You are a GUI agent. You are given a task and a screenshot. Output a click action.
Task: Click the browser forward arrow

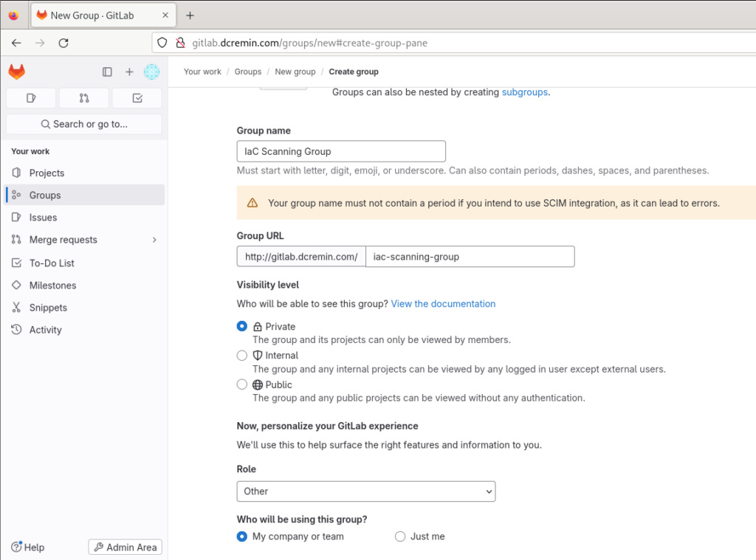click(x=40, y=43)
